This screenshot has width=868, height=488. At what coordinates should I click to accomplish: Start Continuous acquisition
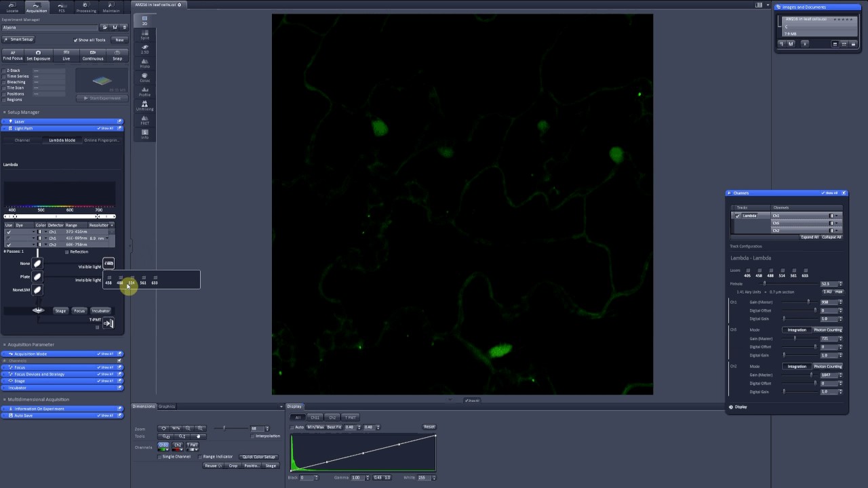point(93,56)
